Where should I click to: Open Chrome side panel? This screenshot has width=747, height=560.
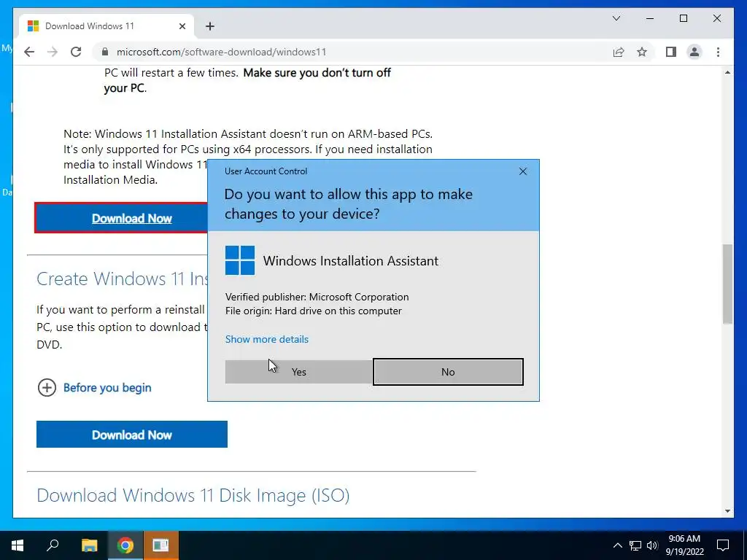[671, 52]
